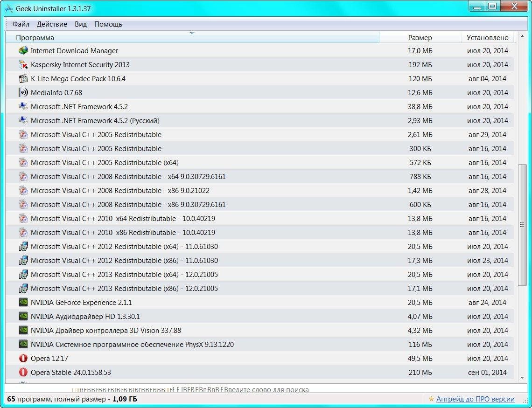
Task: Open the Апгрейд до ПРО версии link
Action: [x=476, y=399]
